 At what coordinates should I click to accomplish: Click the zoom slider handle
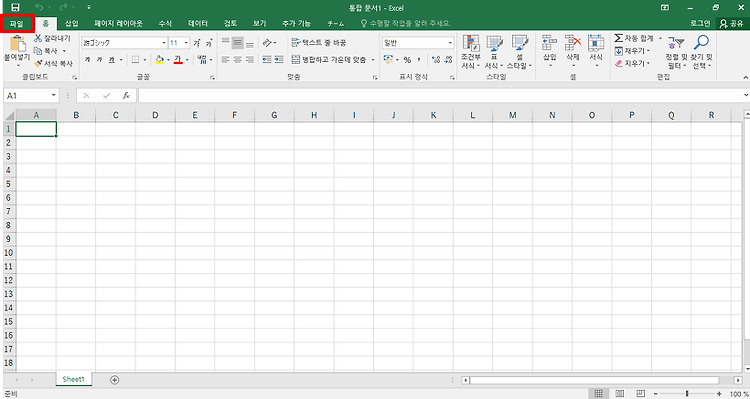click(687, 393)
